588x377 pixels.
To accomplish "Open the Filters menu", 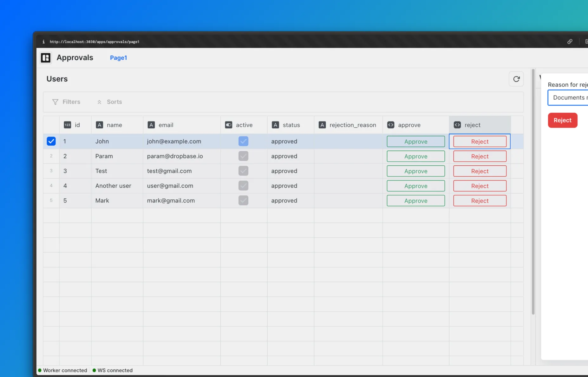I will [66, 102].
